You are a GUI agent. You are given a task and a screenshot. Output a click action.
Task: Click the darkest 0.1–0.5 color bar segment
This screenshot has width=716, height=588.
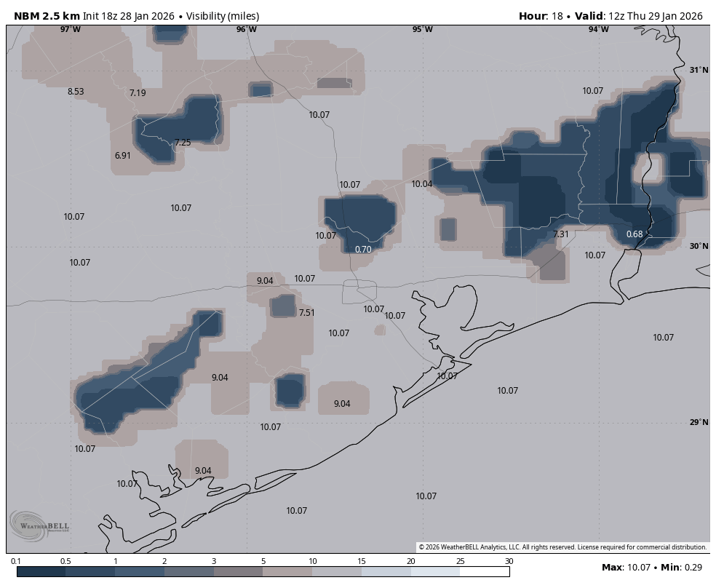pos(41,572)
